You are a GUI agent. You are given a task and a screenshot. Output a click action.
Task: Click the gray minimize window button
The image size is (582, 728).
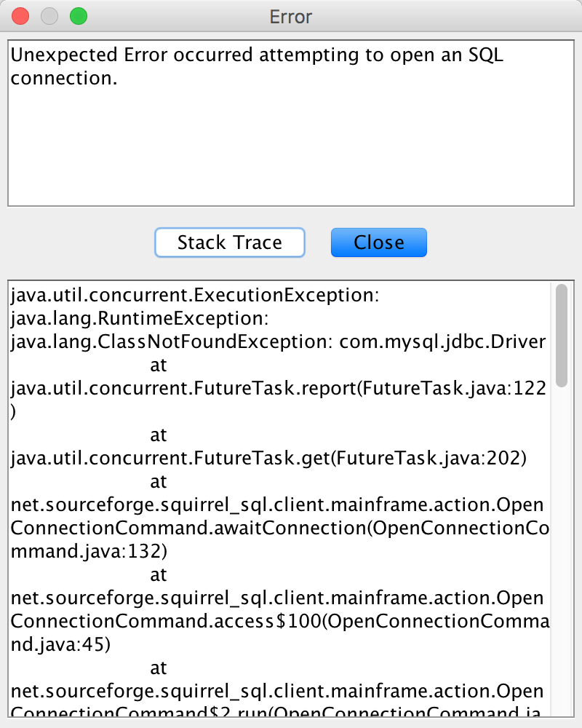point(49,16)
